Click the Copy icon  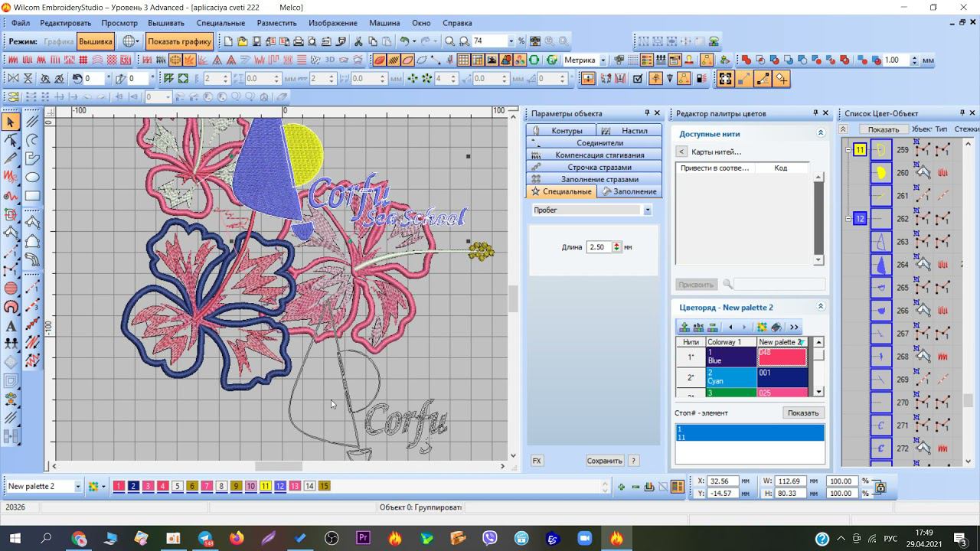click(x=373, y=41)
